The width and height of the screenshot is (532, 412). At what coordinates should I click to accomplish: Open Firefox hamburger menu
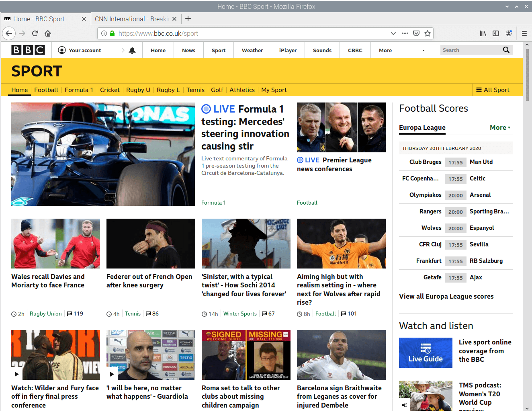click(524, 33)
